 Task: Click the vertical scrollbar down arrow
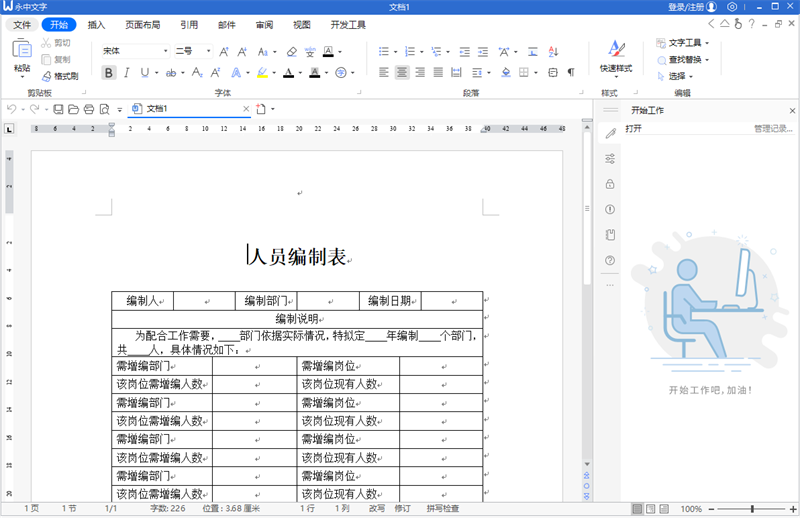point(587,464)
